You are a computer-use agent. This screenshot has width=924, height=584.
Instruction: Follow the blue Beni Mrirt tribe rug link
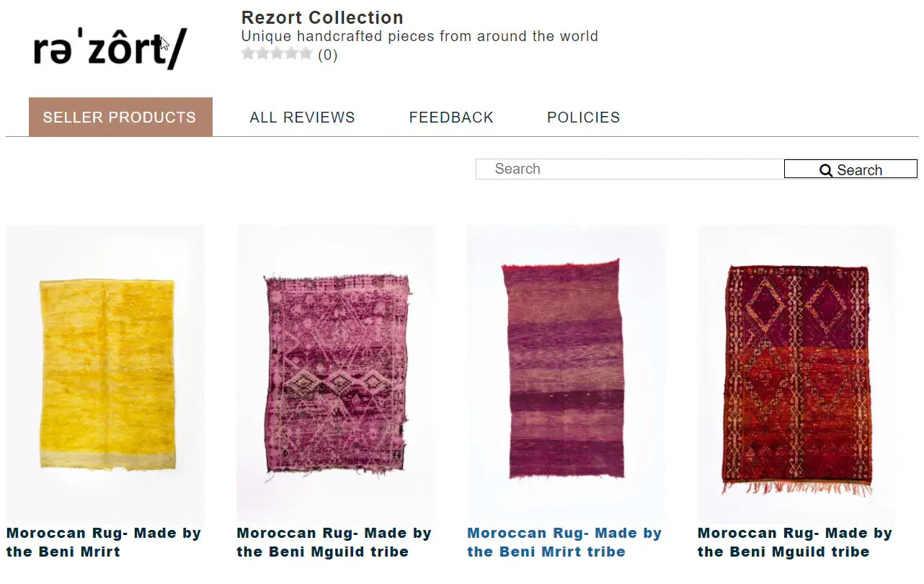click(564, 543)
